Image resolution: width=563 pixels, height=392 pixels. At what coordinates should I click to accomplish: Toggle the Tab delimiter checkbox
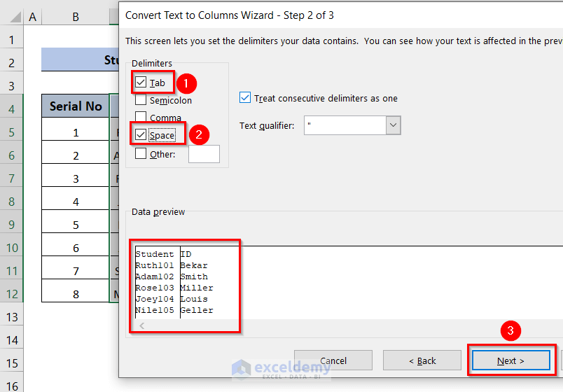pos(141,83)
